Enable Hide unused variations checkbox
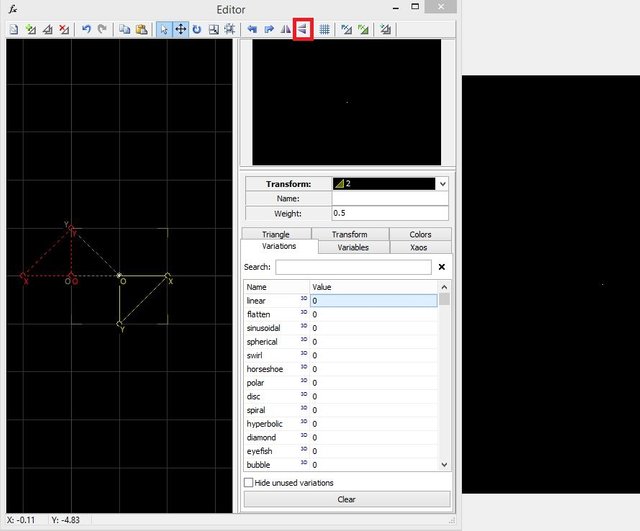The height and width of the screenshot is (531, 640). click(x=249, y=482)
